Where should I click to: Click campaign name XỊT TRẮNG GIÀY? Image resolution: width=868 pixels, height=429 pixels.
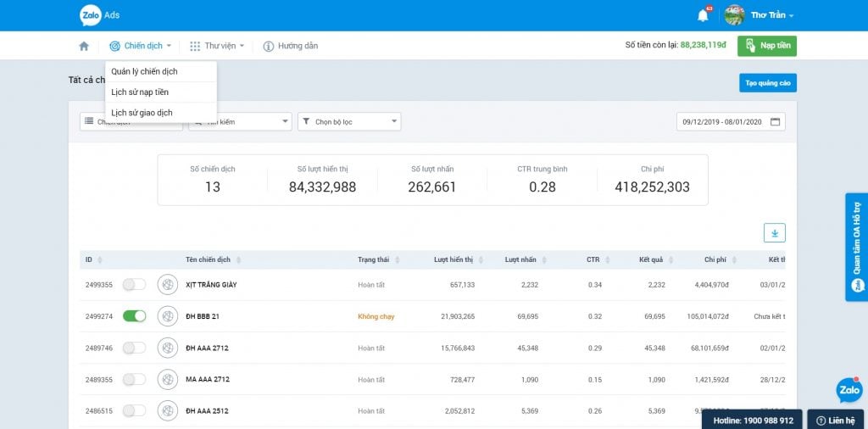pos(211,285)
